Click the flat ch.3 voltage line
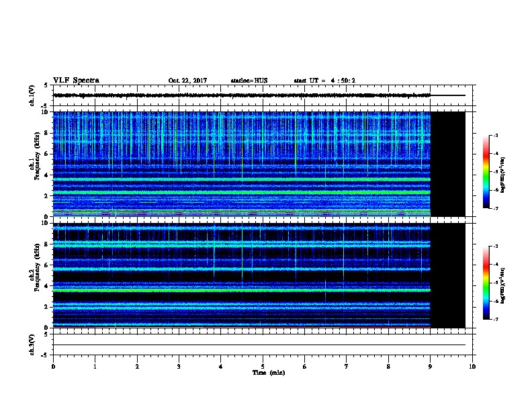The width and height of the screenshot is (532, 411). pos(259,345)
